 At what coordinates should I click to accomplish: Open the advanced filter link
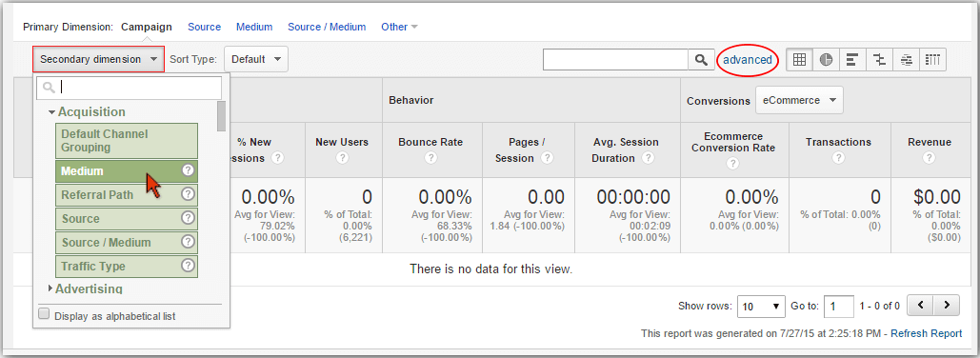click(748, 60)
